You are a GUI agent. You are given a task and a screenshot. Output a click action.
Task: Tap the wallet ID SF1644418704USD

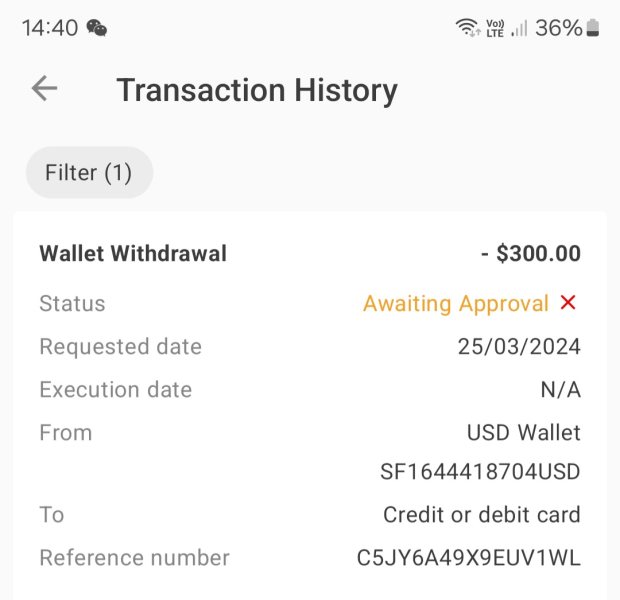click(x=480, y=471)
